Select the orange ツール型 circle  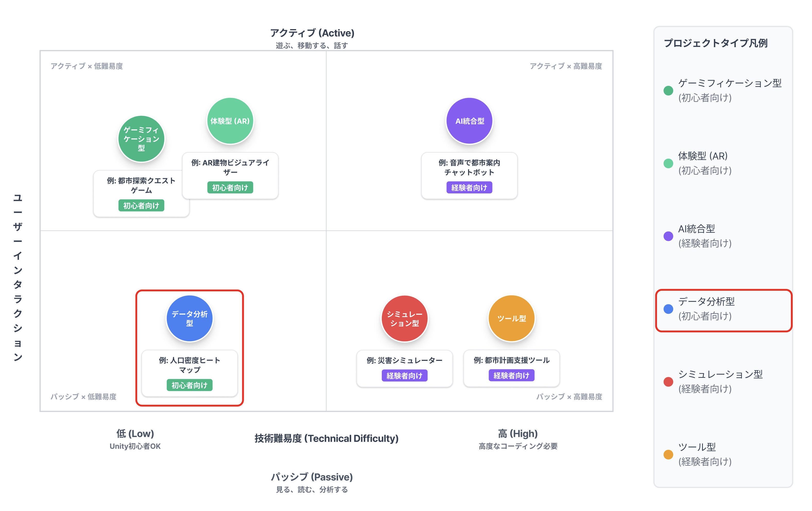pos(512,318)
